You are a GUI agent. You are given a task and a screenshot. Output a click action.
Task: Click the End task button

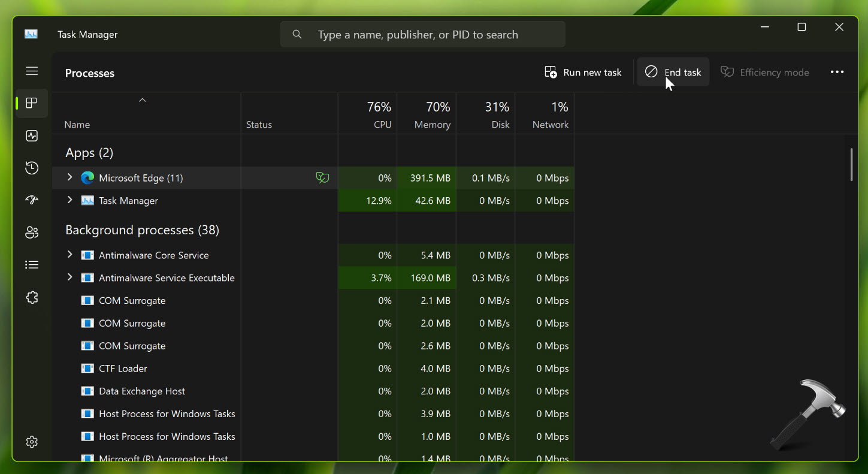coord(673,73)
